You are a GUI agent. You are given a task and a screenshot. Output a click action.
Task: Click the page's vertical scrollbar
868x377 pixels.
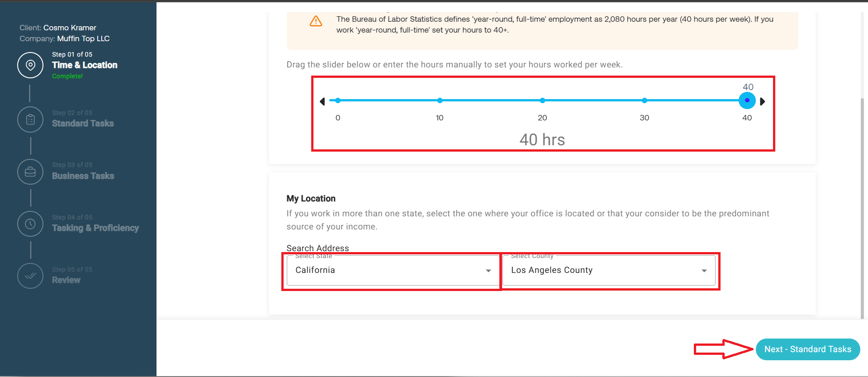862,208
